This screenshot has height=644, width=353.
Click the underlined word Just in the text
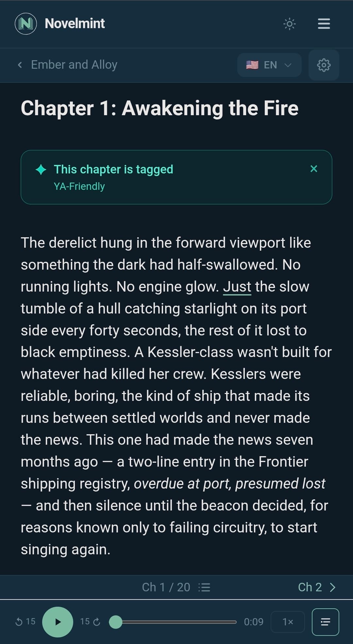[237, 286]
